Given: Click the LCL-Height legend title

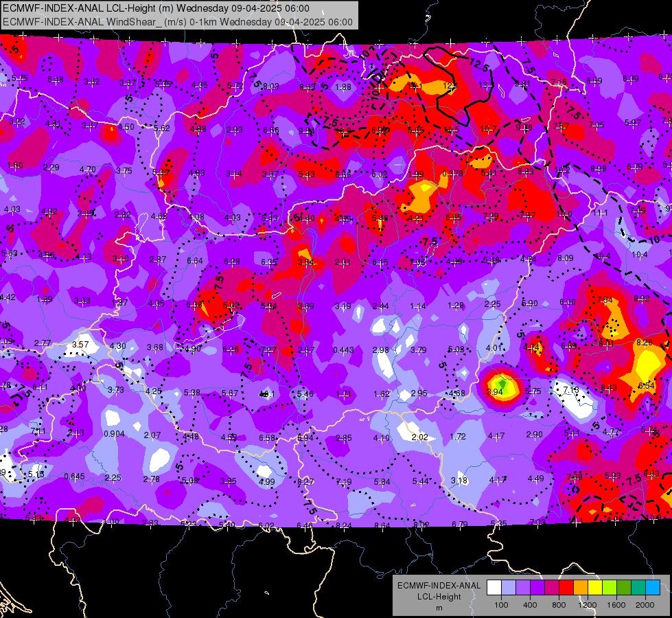Looking at the screenshot, I should [439, 597].
